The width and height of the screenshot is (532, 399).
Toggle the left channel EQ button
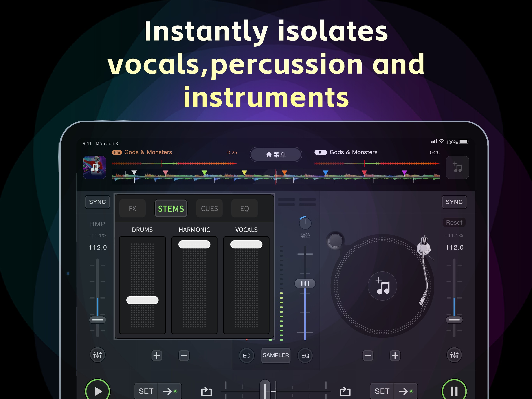point(247,355)
